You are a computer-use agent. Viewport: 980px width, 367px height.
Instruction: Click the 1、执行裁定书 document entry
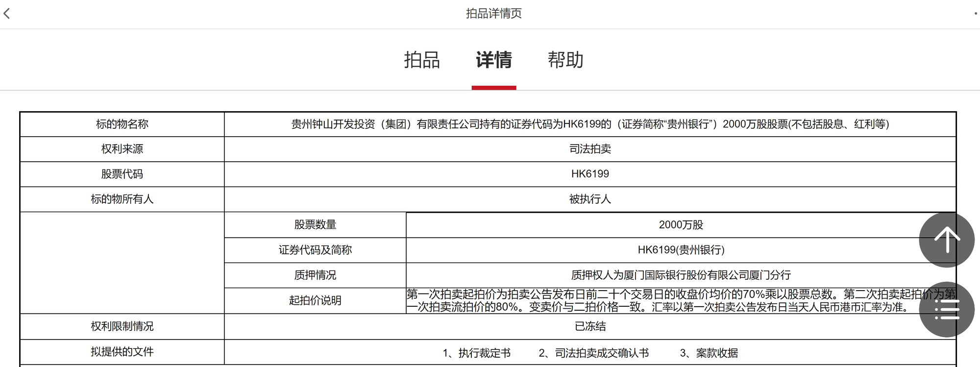tap(476, 353)
